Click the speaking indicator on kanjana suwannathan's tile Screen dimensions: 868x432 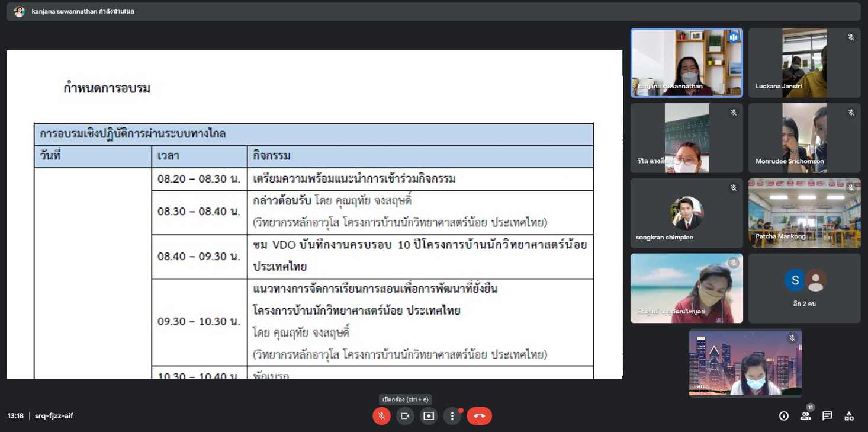pos(734,37)
